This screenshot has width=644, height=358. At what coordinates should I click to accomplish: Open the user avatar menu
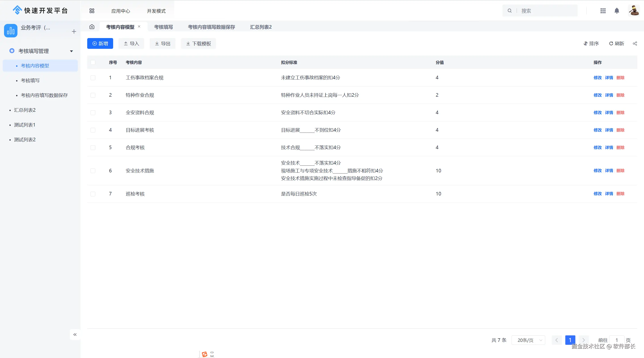coord(634,11)
